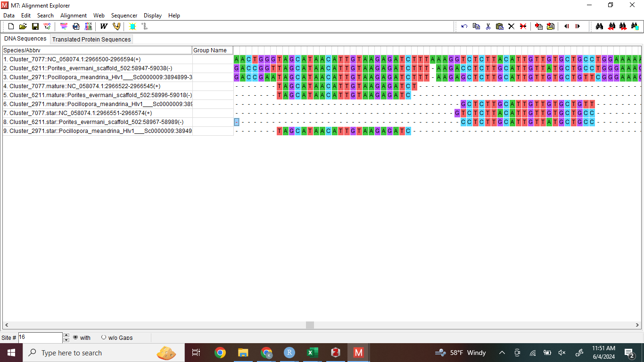Click the ClustalW alignment 'W' icon
Image resolution: width=644 pixels, height=362 pixels.
click(x=104, y=26)
